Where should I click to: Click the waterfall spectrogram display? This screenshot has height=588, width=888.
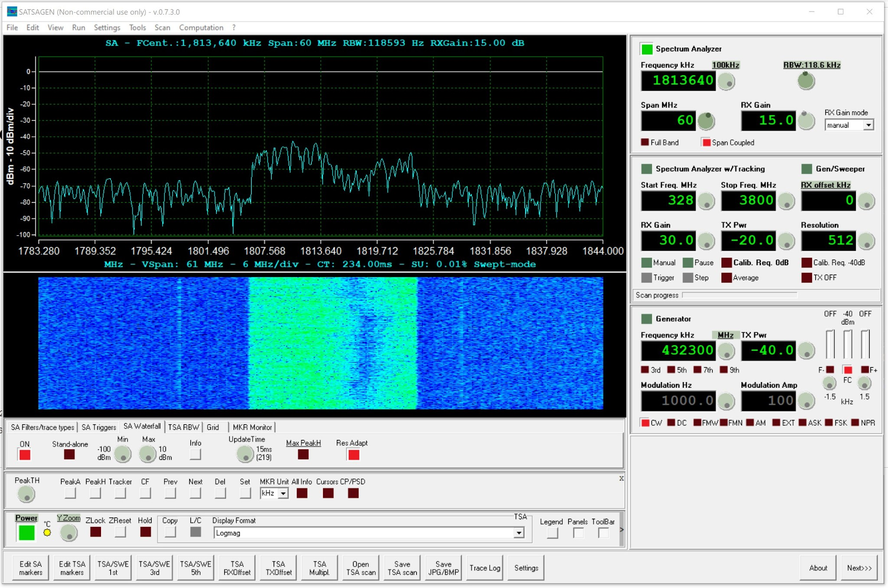(320, 343)
